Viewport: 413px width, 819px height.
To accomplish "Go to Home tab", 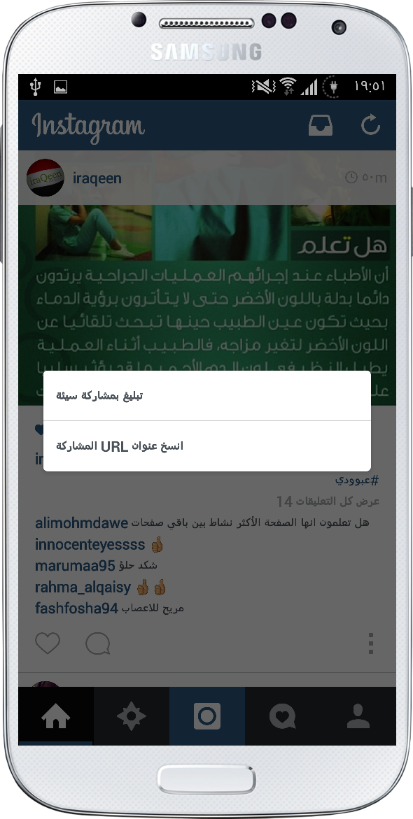I will [x=56, y=716].
